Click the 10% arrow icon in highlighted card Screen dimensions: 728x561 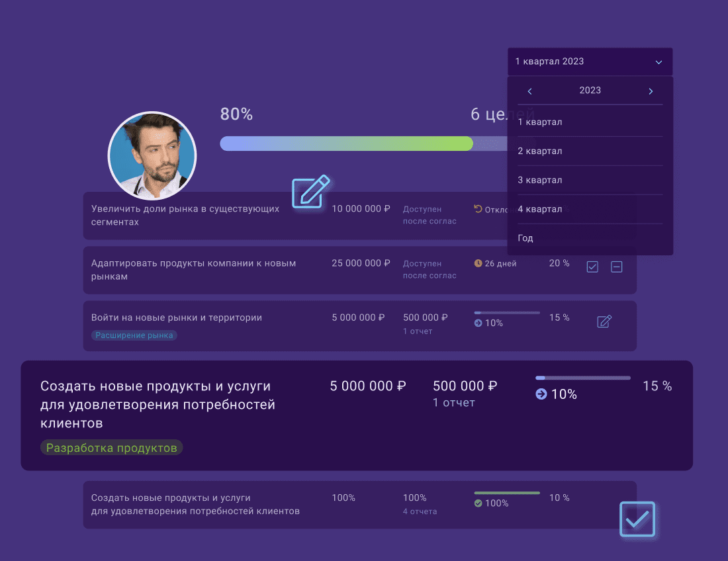tap(541, 394)
